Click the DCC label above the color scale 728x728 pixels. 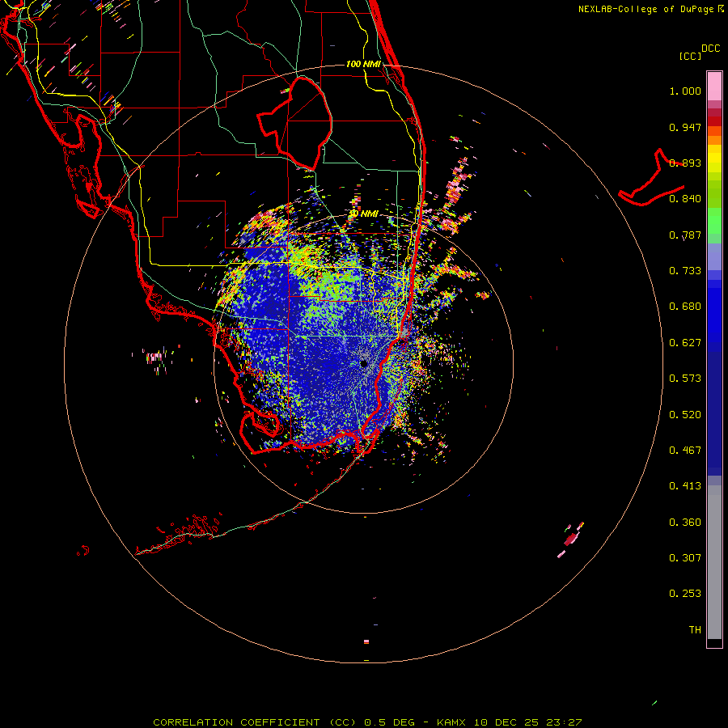click(710, 49)
